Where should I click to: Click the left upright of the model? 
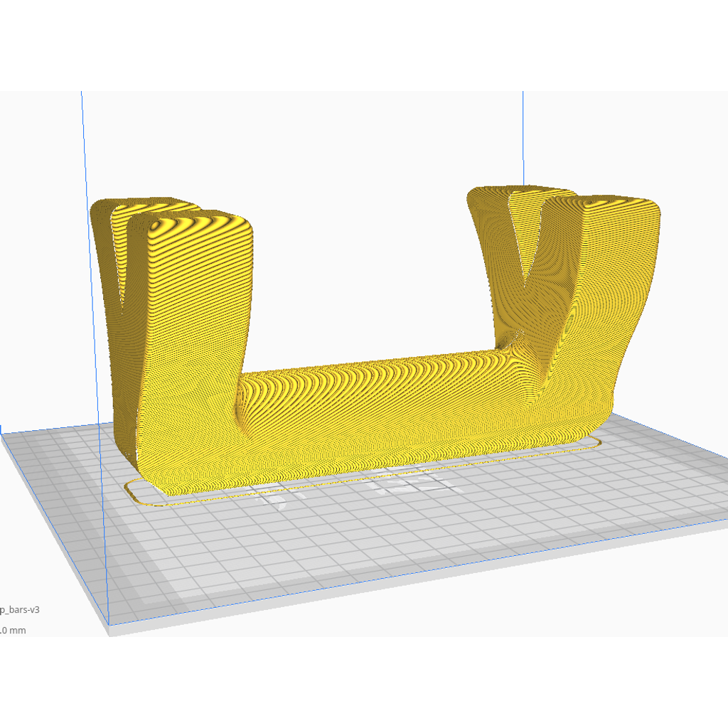172,343
